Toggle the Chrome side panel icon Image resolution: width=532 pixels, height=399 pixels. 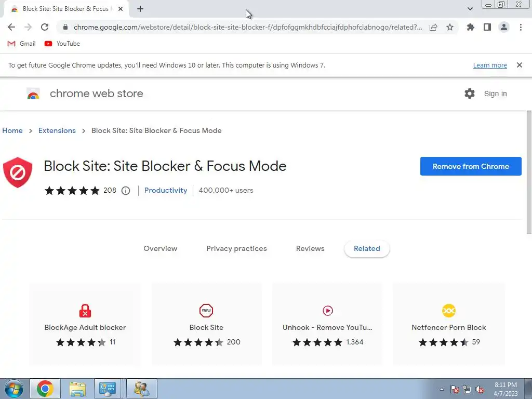tap(487, 27)
